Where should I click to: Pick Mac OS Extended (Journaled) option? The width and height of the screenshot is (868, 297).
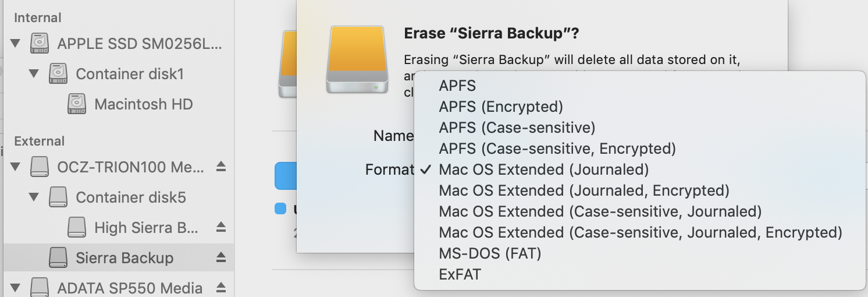point(543,169)
